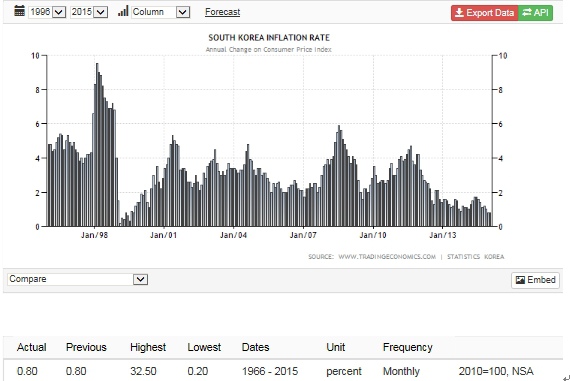Click the Lowest value 0.20

(x=198, y=371)
